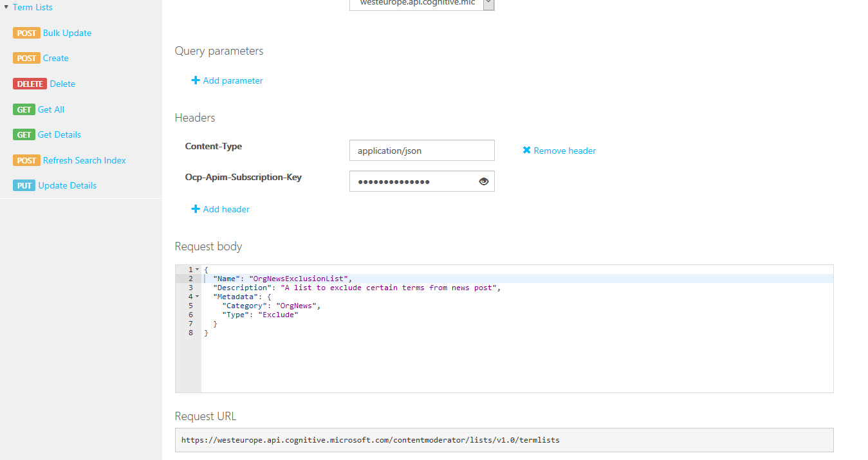
Task: Open the westeurope host dropdown
Action: (x=488, y=3)
